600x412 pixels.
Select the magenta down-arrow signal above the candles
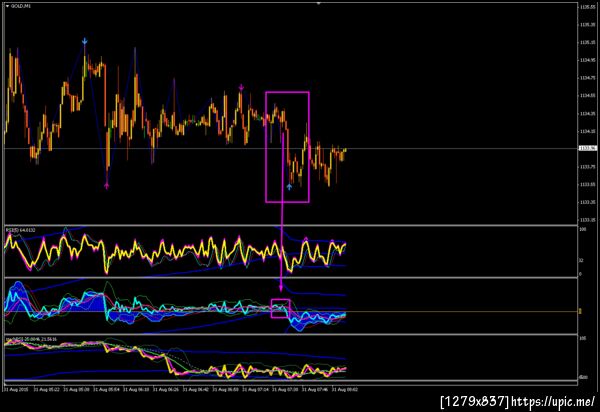tap(241, 88)
